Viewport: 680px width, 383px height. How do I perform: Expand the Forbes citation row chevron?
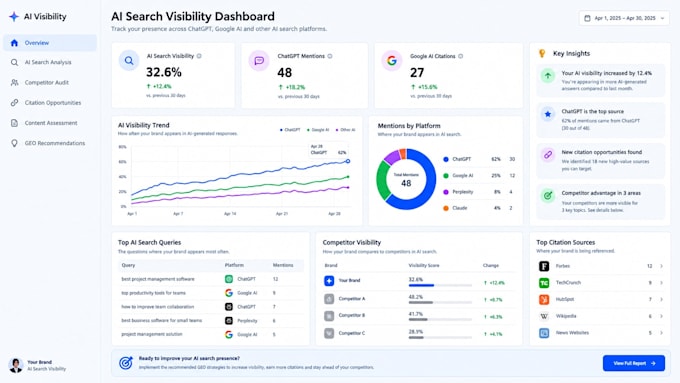[661, 266]
